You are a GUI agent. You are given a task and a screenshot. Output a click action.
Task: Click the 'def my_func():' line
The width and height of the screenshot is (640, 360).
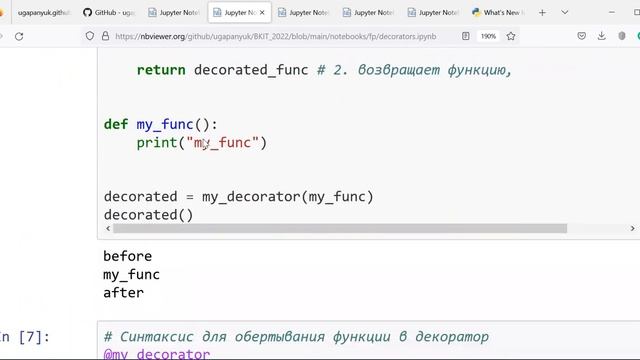(x=161, y=124)
